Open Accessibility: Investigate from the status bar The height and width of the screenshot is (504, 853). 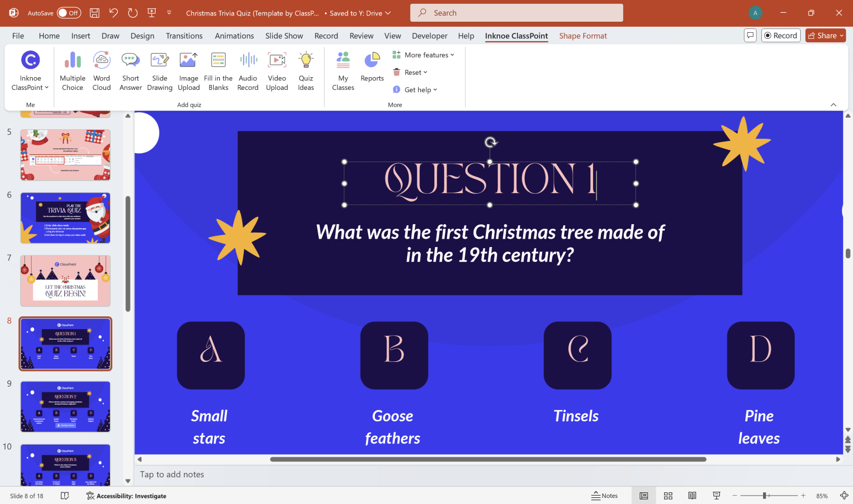tap(126, 496)
